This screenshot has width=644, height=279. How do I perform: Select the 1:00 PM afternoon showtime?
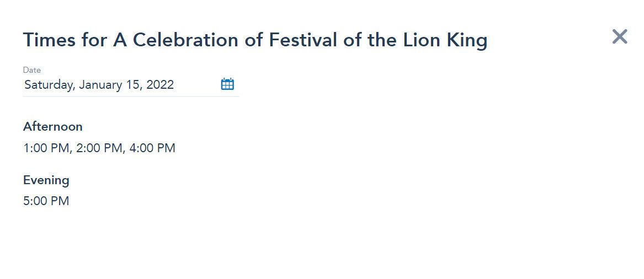point(46,148)
